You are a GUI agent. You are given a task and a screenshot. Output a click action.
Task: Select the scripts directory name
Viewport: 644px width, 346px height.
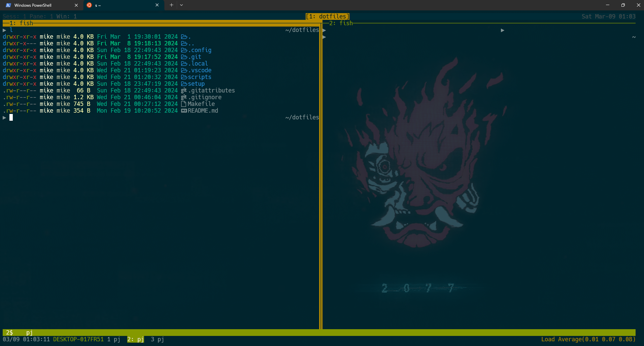tap(200, 77)
